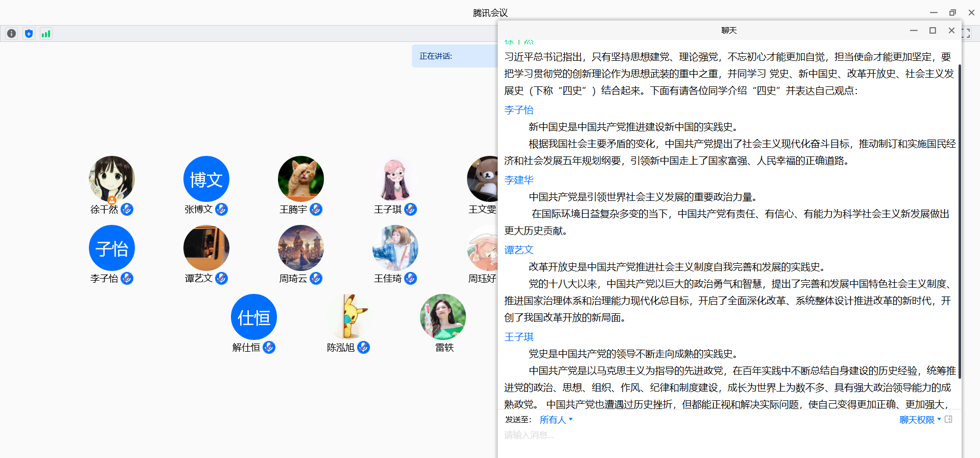Open the 所有人 recipient dropdown

[556, 420]
